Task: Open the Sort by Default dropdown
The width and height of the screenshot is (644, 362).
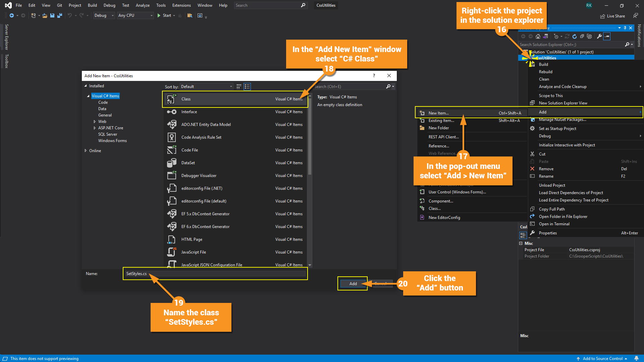Action: 206,87
